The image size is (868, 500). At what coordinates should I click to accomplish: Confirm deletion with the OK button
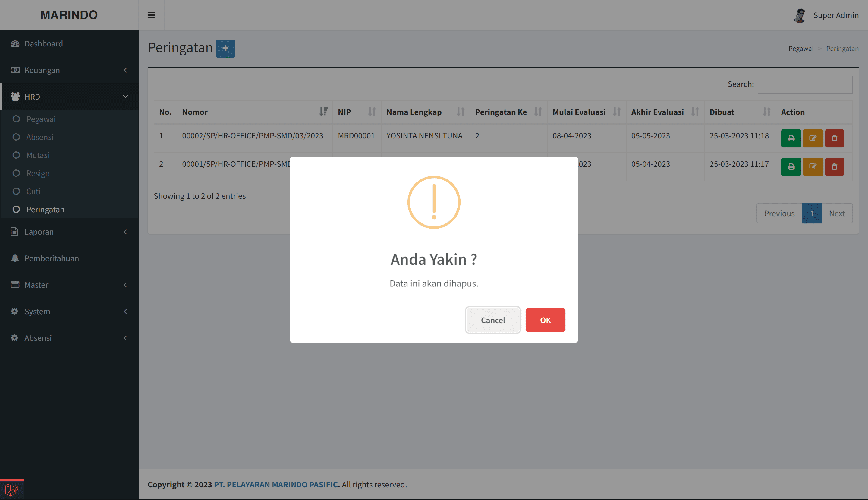(x=545, y=320)
